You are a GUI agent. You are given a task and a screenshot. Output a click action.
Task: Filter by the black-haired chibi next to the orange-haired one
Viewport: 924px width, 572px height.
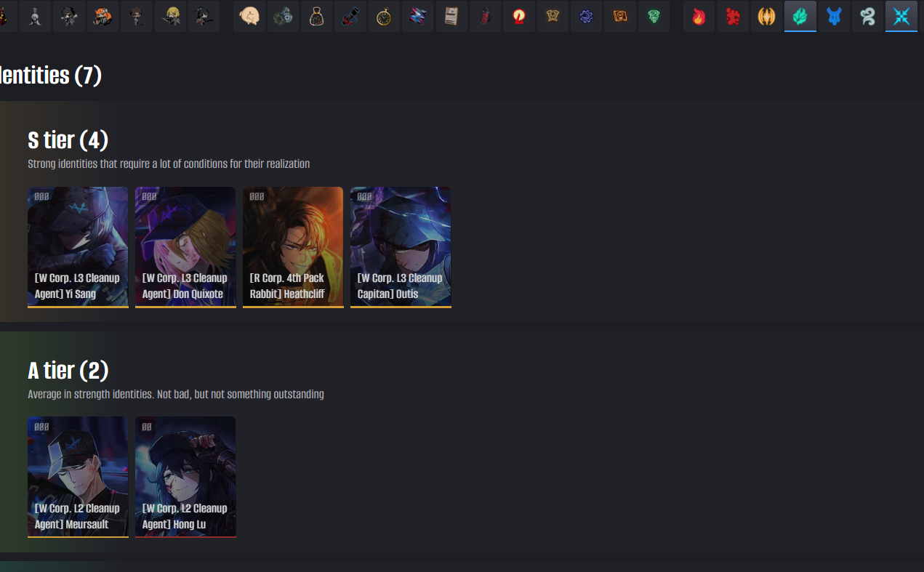(69, 16)
